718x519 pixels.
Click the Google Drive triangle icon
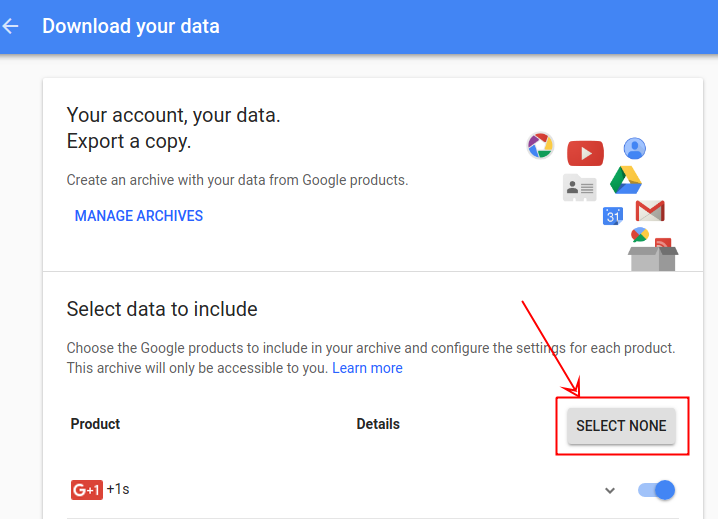point(626,179)
